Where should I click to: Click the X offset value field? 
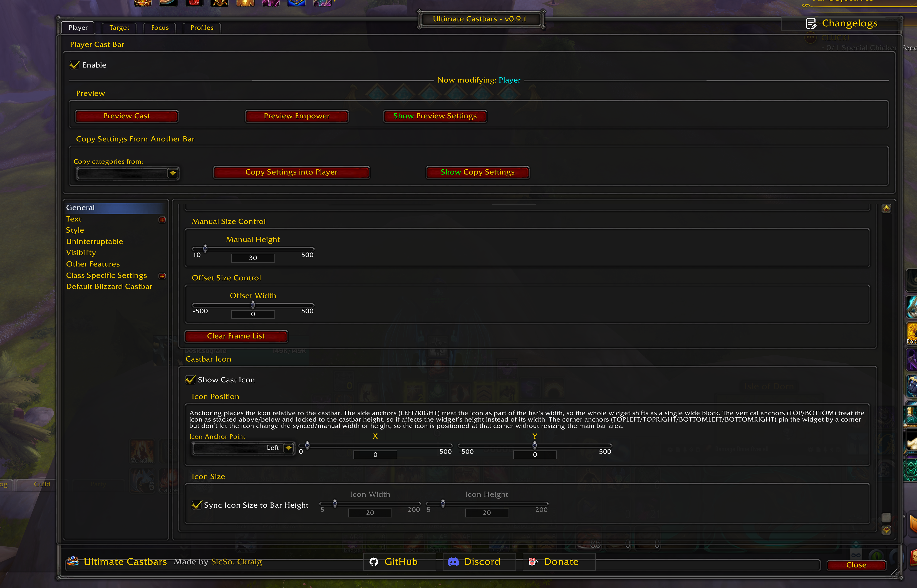point(375,455)
